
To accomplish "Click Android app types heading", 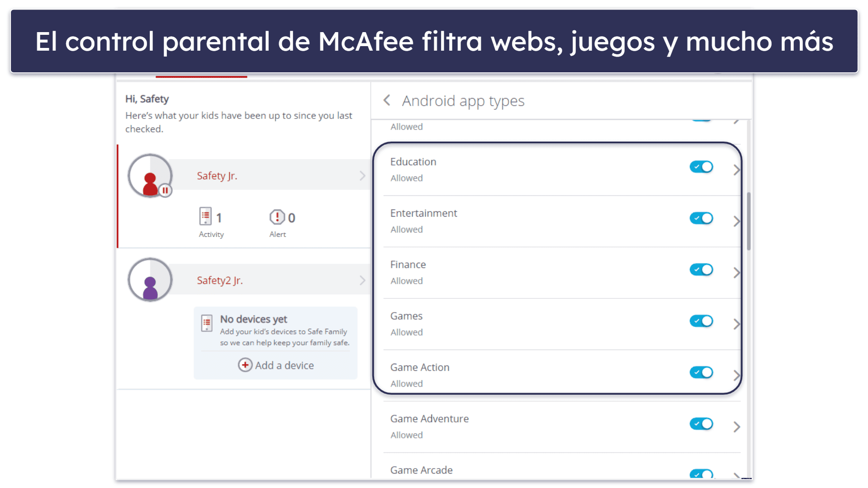I will pyautogui.click(x=463, y=101).
